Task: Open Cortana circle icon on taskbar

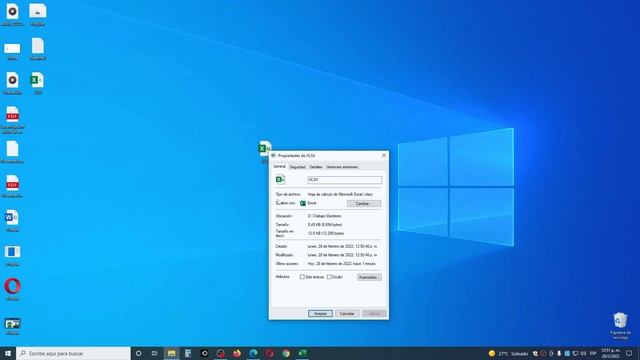Action: pyautogui.click(x=138, y=353)
